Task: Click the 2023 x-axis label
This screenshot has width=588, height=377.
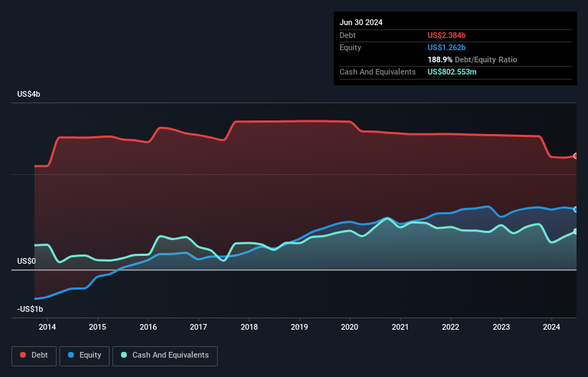Action: [x=501, y=327]
